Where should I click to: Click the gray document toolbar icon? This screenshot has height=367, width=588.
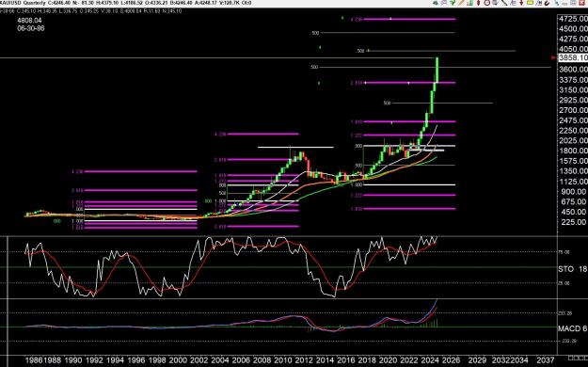pos(495,3)
